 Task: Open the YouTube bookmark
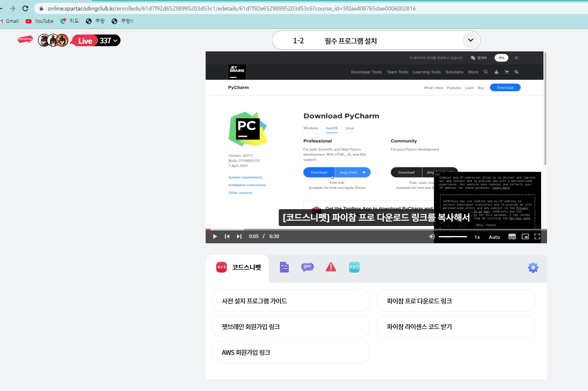(x=39, y=21)
